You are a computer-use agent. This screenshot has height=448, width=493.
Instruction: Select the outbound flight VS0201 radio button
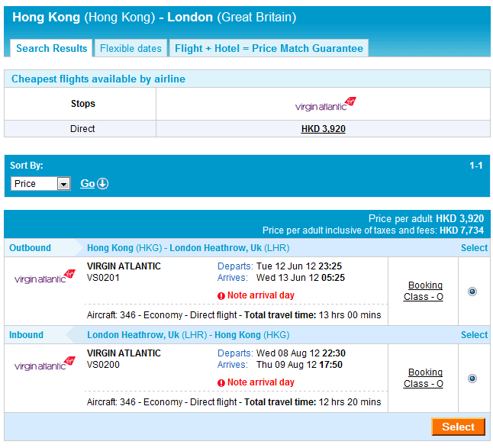472,291
